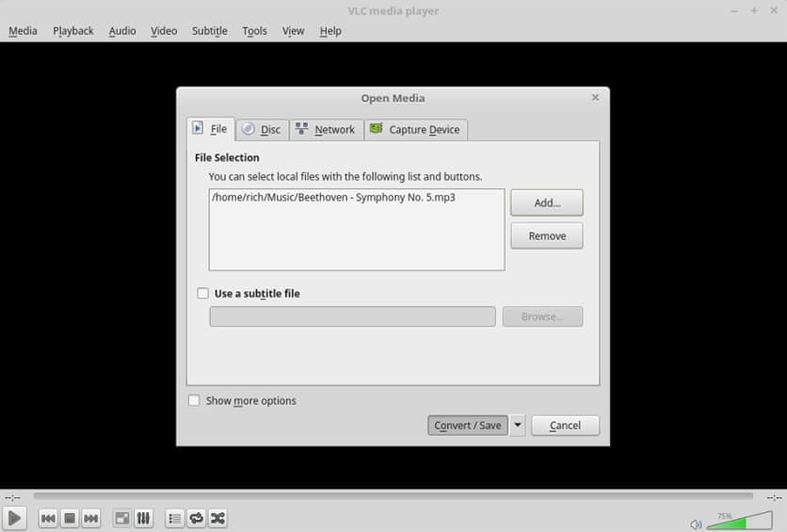Expand the Convert / Save dropdown arrow

pyautogui.click(x=518, y=425)
